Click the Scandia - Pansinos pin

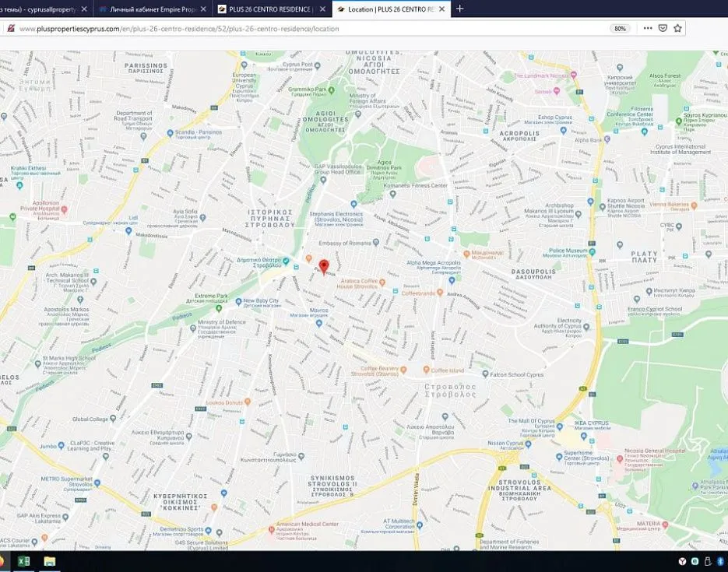pyautogui.click(x=170, y=133)
